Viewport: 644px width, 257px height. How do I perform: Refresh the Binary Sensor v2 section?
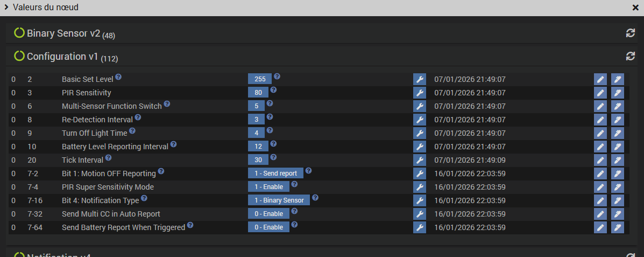[x=631, y=33]
